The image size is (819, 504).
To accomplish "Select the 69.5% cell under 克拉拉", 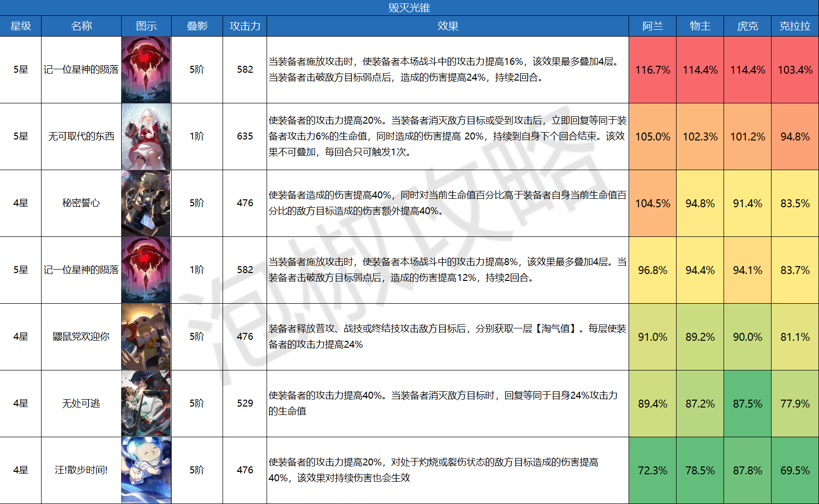I will (x=795, y=470).
